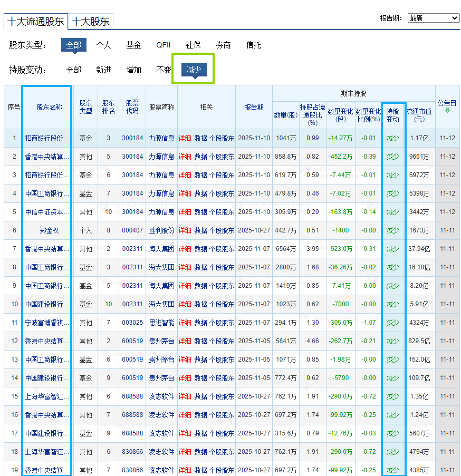Filter shareholder type by 个人
Viewport: 461px width, 476px height.
(x=103, y=45)
